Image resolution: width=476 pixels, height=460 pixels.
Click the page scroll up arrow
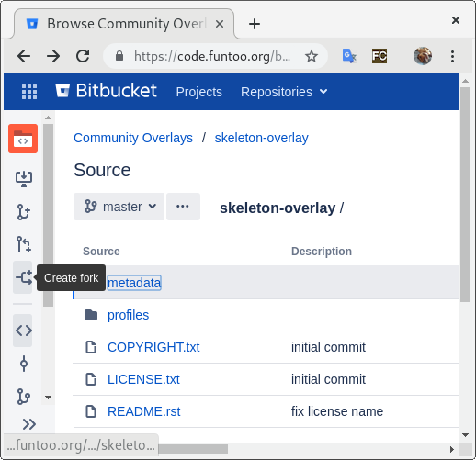[466, 81]
